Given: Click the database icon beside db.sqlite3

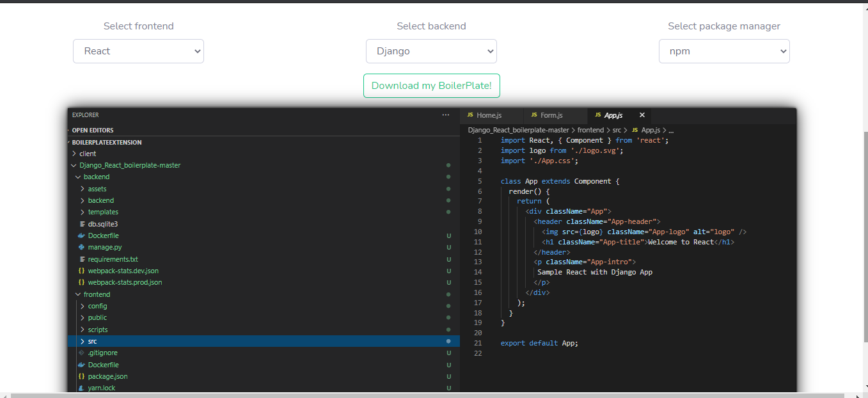Looking at the screenshot, I should (x=82, y=224).
